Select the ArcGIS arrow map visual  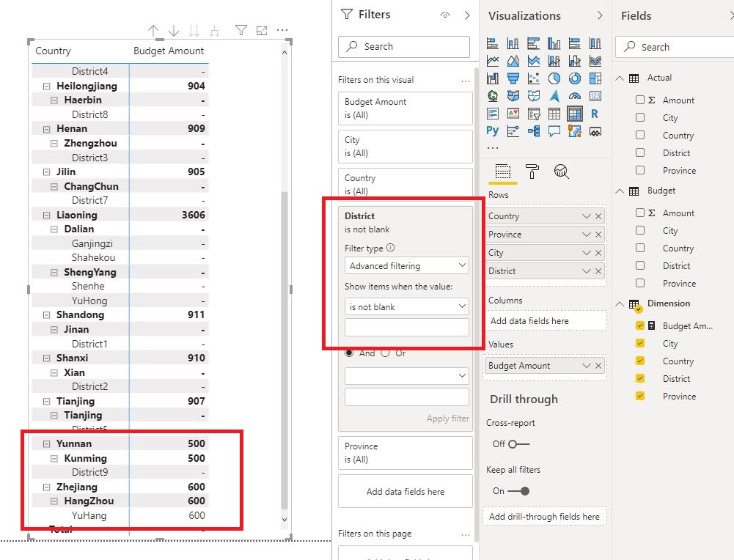[554, 96]
